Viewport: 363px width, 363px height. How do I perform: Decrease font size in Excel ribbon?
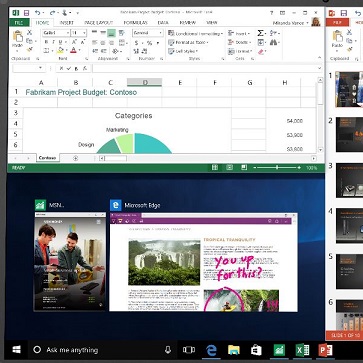[x=83, y=42]
